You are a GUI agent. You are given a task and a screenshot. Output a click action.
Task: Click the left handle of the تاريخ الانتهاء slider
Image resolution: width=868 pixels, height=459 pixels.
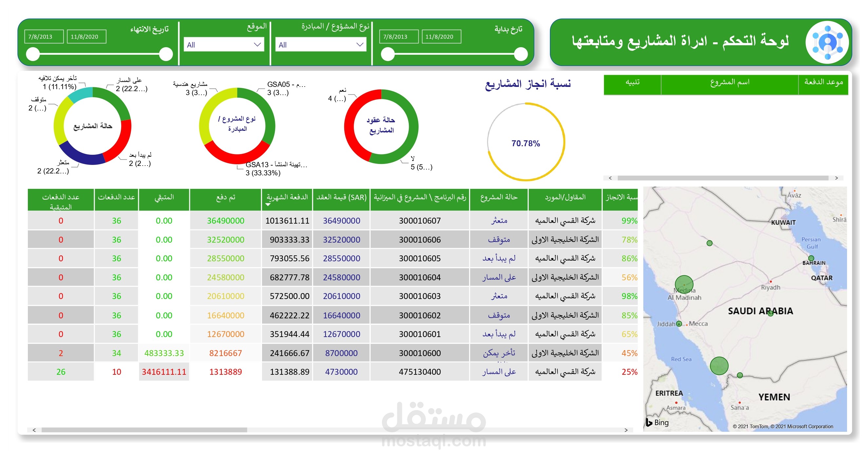pos(33,54)
